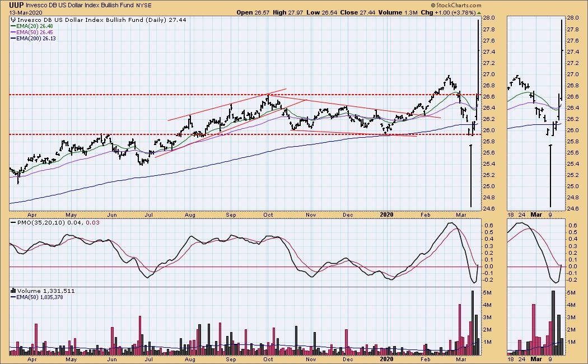The image size is (588, 364).
Task: Click the (Daily) 27.44 price legend entry
Action: pyautogui.click(x=167, y=20)
